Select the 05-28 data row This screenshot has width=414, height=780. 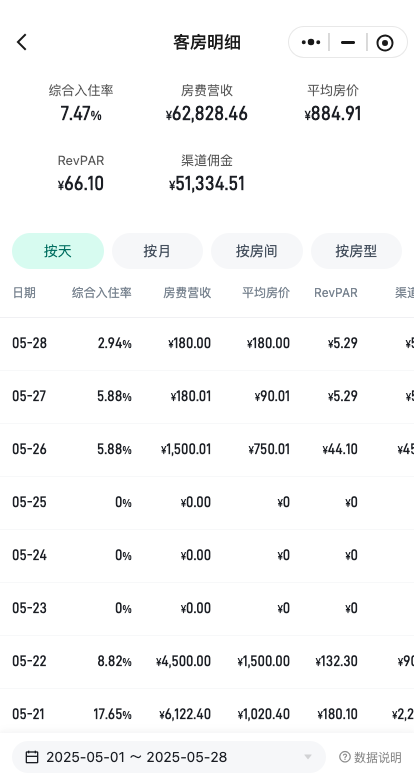[x=207, y=343]
